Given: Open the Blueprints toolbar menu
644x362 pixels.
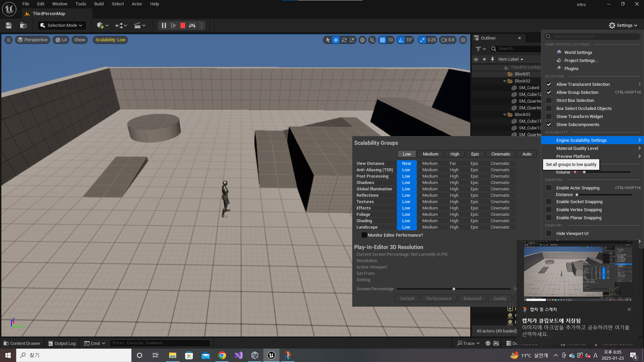Looking at the screenshot, I should (x=121, y=25).
